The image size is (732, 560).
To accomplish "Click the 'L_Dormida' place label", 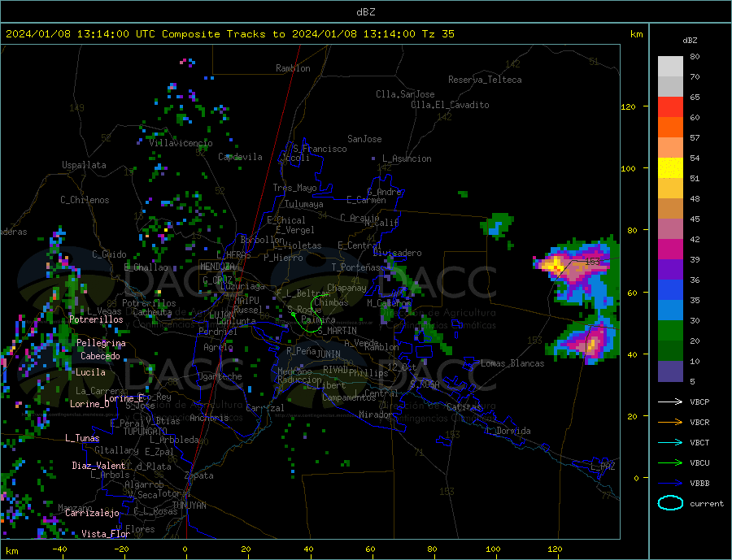I will [x=509, y=431].
